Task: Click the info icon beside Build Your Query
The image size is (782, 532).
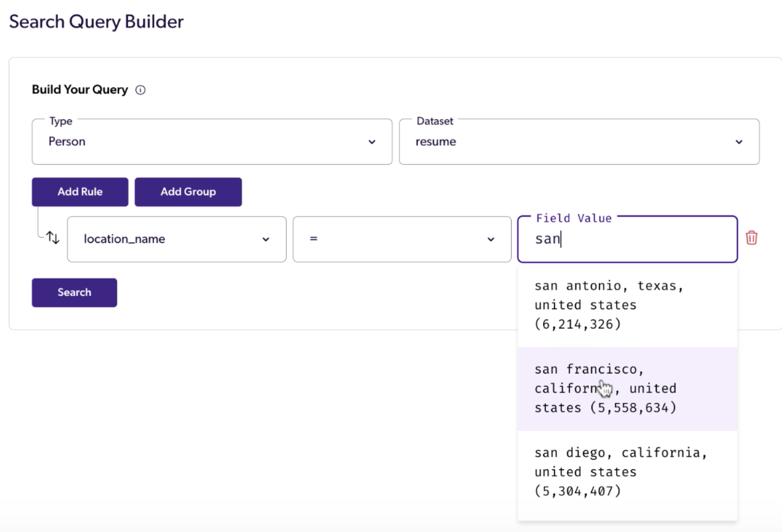Action: pos(140,90)
